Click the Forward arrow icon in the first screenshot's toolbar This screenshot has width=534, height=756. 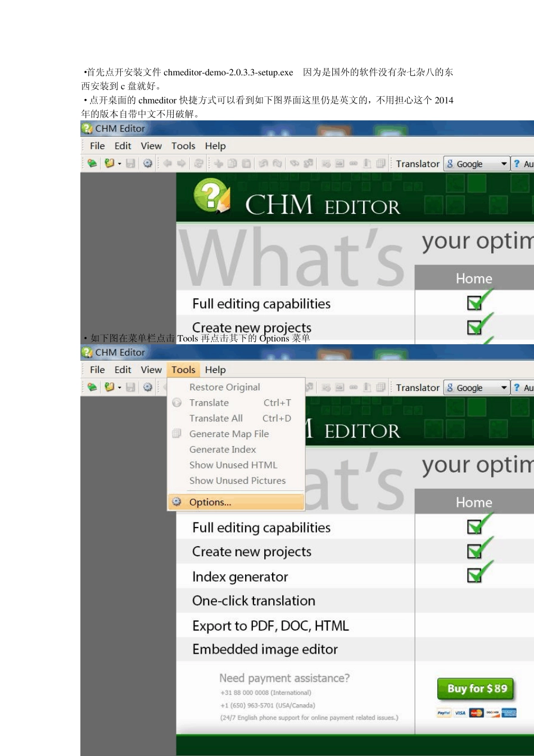coord(182,164)
